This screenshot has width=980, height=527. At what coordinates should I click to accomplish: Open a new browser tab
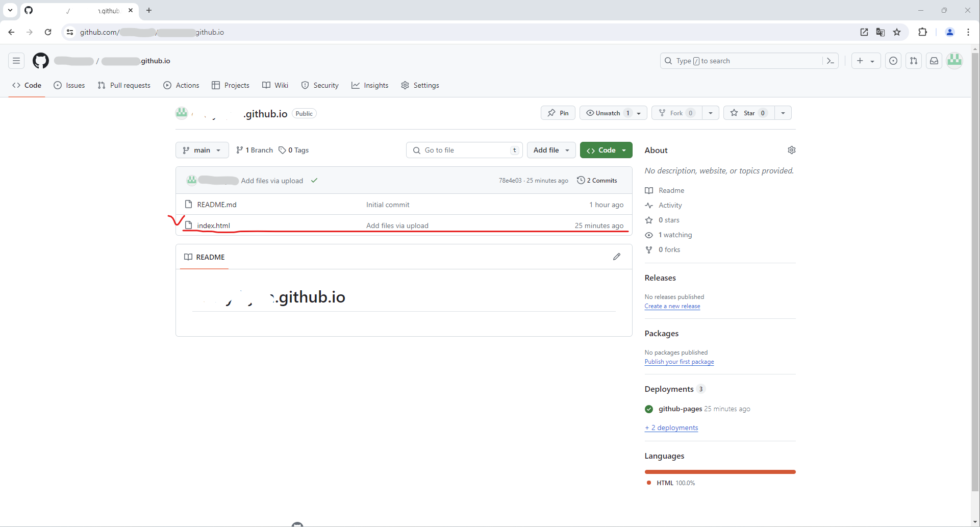pyautogui.click(x=149, y=10)
